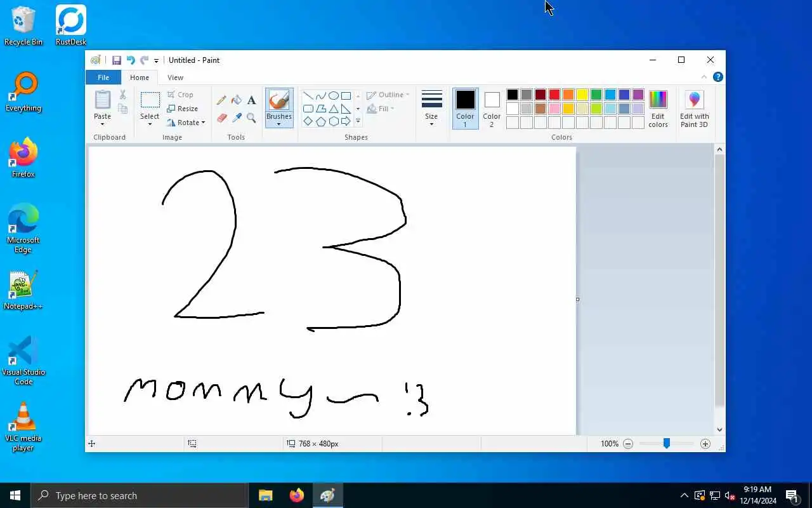Screen dimensions: 812x508
Task: Click the canvas vertical scrollbar up arrow
Action: [x=719, y=149]
